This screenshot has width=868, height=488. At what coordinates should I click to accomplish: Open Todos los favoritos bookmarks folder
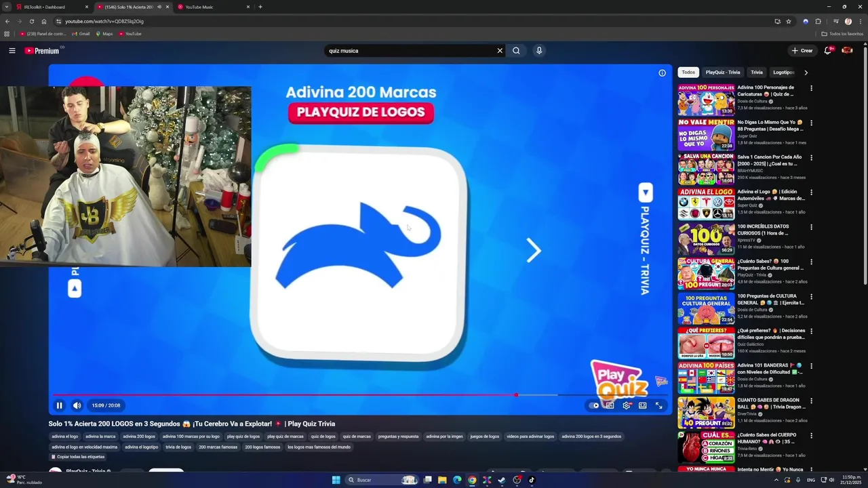tap(842, 34)
